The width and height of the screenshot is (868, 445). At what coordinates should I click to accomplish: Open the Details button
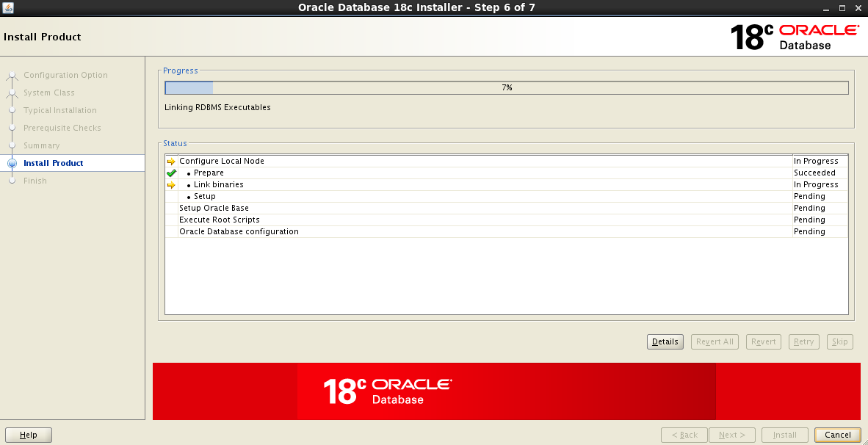tap(665, 341)
